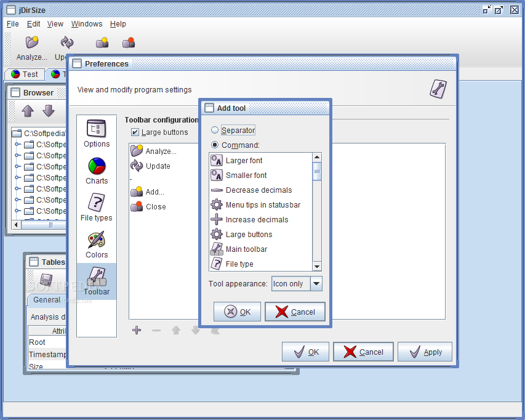Image resolution: width=525 pixels, height=420 pixels.
Task: Click the command list scrollbar thumb
Action: (317, 171)
